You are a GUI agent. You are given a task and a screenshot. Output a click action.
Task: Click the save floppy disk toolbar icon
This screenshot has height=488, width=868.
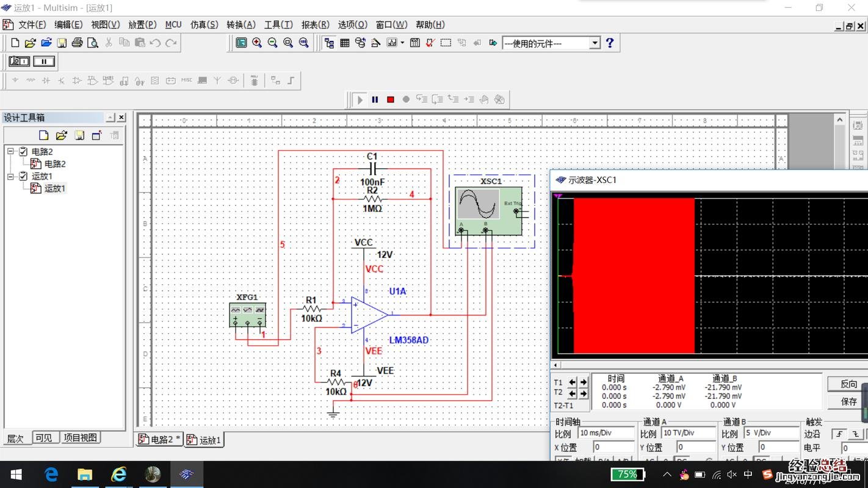pos(62,43)
